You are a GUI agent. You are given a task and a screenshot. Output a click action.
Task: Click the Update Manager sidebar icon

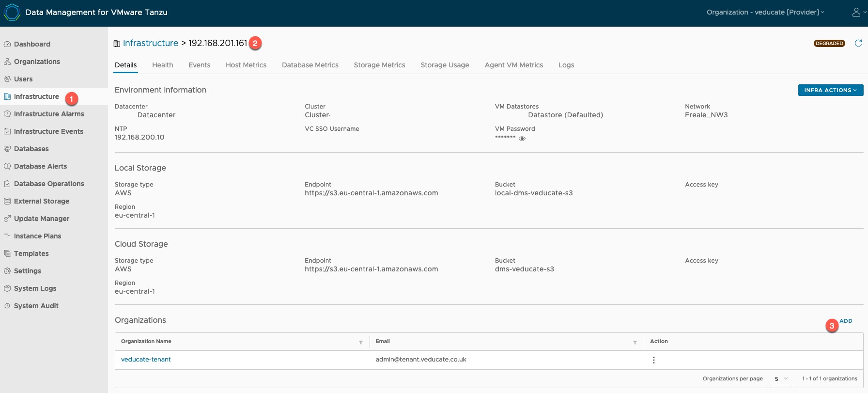7,219
